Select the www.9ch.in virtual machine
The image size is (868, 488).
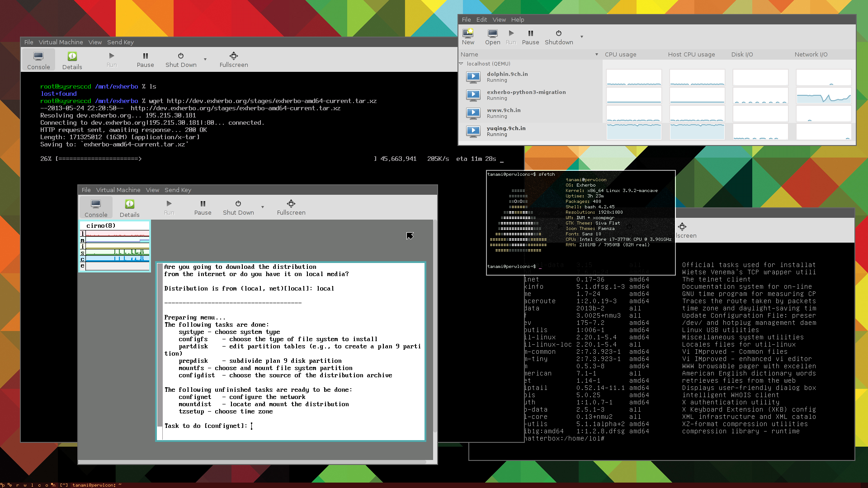coord(504,113)
